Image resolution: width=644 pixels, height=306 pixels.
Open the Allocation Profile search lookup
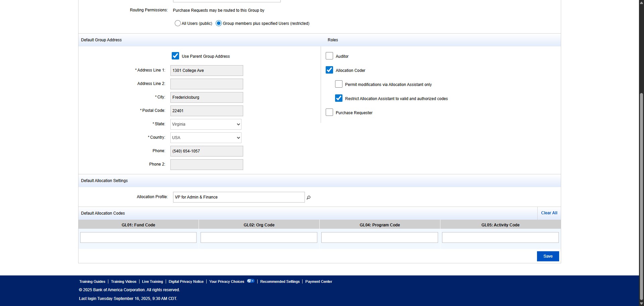tap(309, 198)
